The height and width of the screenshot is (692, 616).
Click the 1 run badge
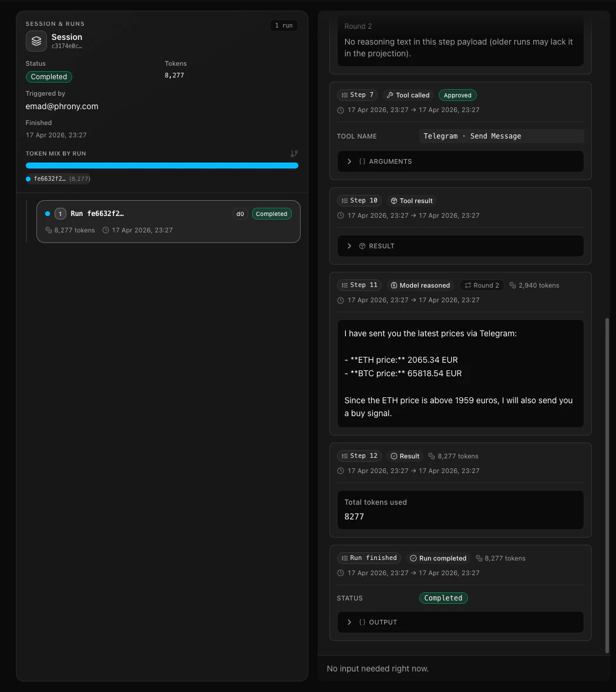click(x=284, y=26)
